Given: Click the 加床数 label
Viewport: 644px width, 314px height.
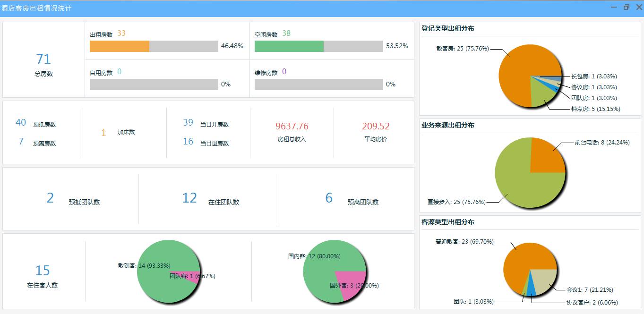Looking at the screenshot, I should tap(126, 132).
